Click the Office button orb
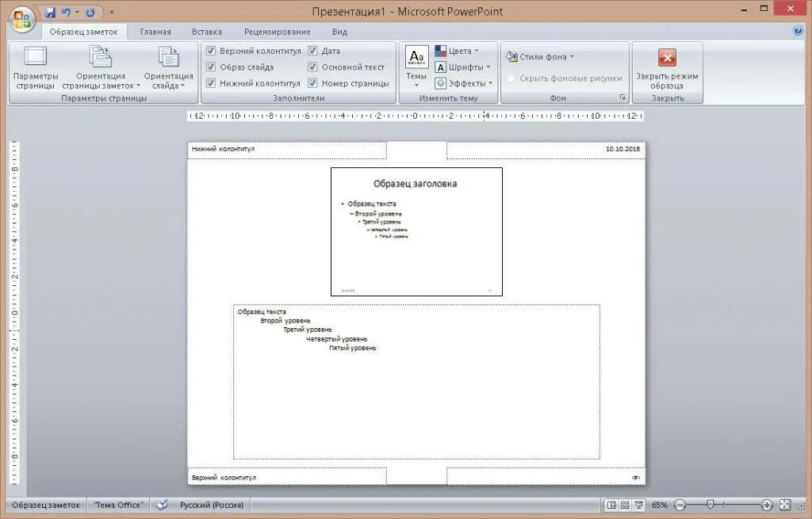Screen dimensions: 812x519 pos(22,19)
